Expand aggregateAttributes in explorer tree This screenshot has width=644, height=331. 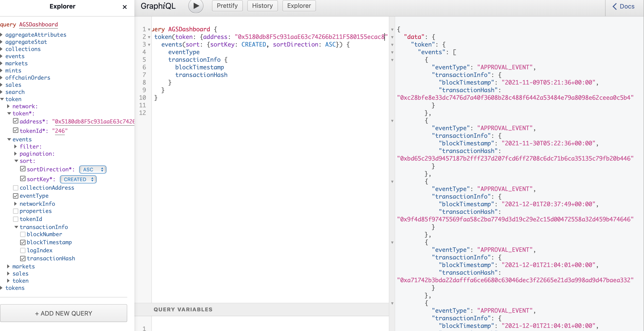[2, 34]
